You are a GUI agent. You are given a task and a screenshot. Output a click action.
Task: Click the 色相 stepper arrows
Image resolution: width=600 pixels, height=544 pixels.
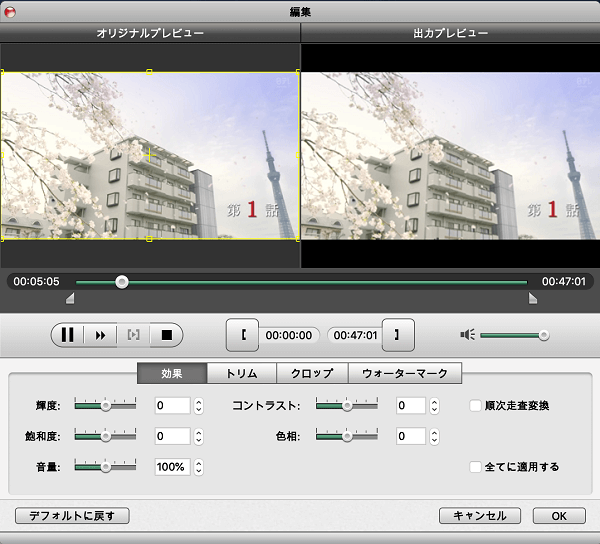coord(434,436)
